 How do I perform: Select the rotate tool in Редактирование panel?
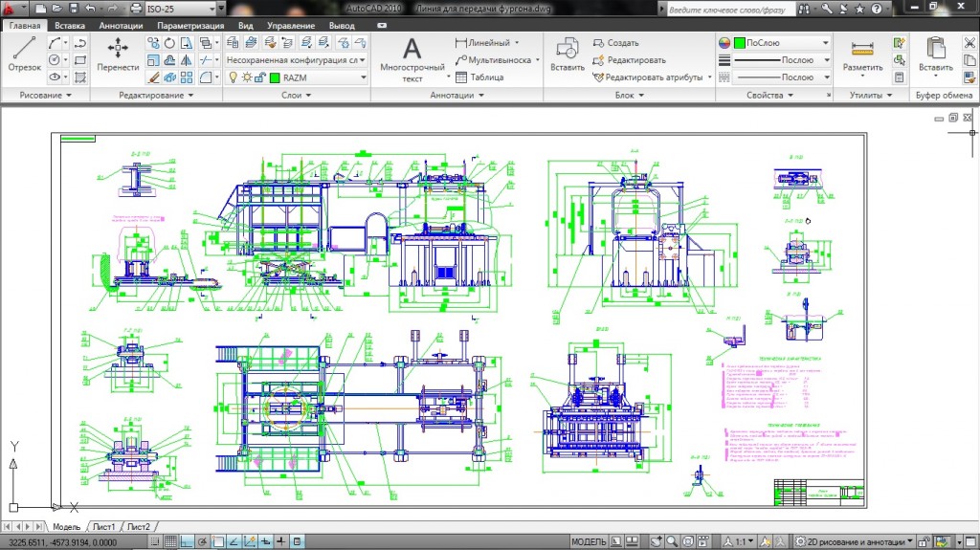coord(169,42)
